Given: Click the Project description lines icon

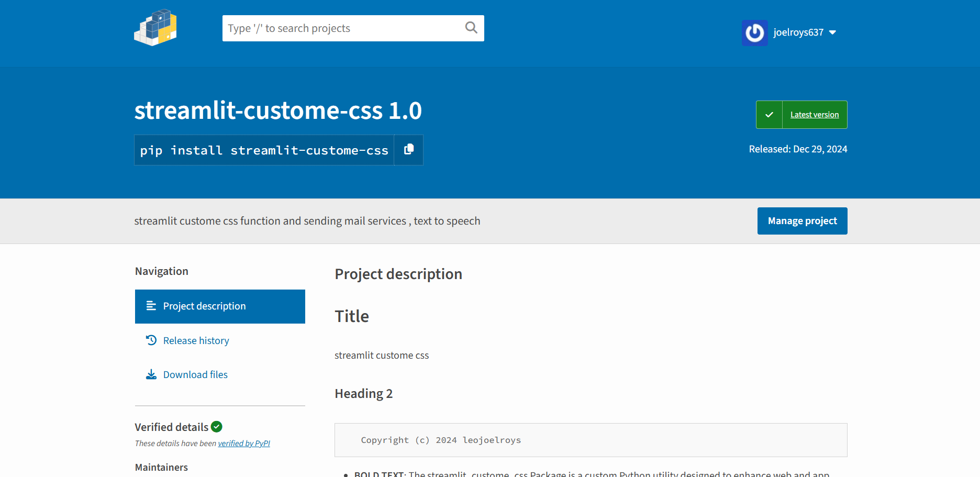Looking at the screenshot, I should 151,306.
